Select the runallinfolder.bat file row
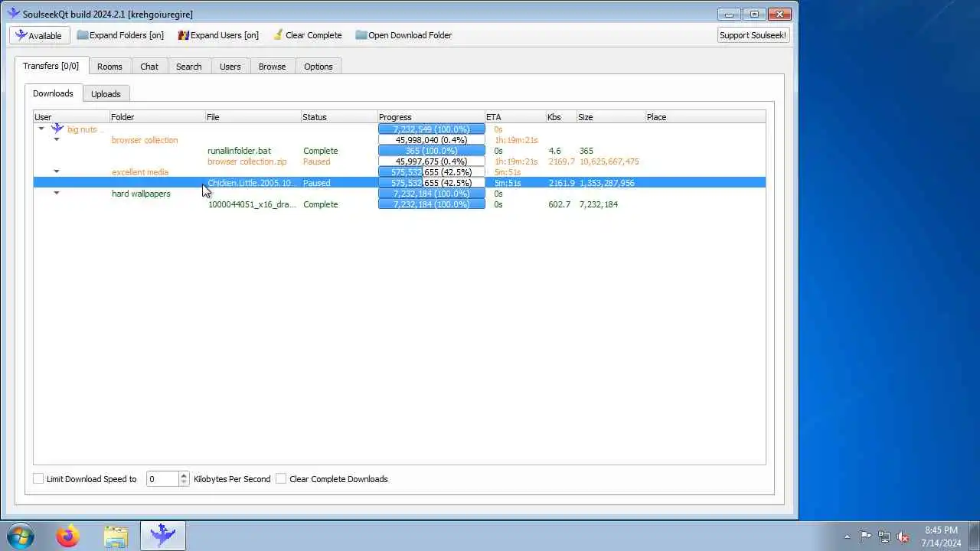Image resolution: width=980 pixels, height=551 pixels. pos(400,151)
